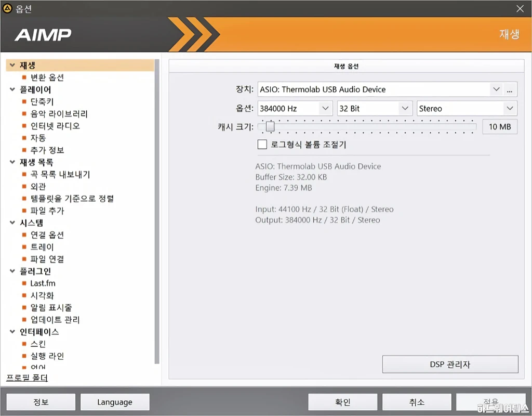Select 음악 라이브러리 in the tree
This screenshot has height=416, width=532.
click(59, 114)
